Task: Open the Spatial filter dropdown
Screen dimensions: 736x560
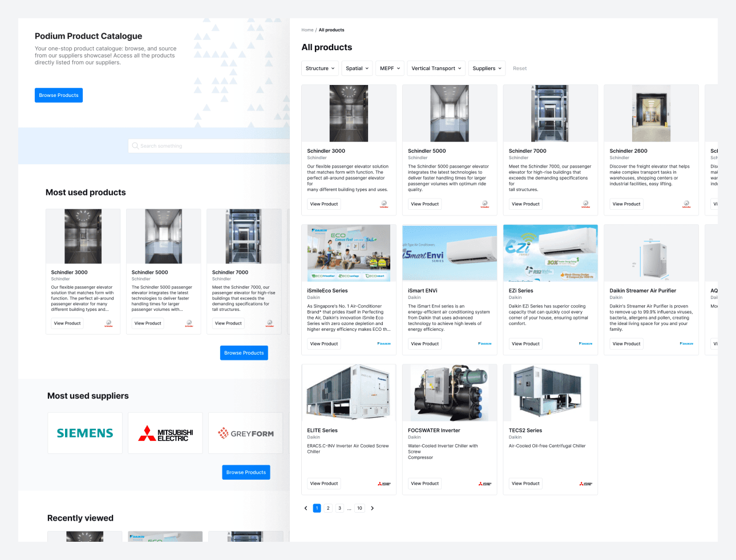Action: 357,68
